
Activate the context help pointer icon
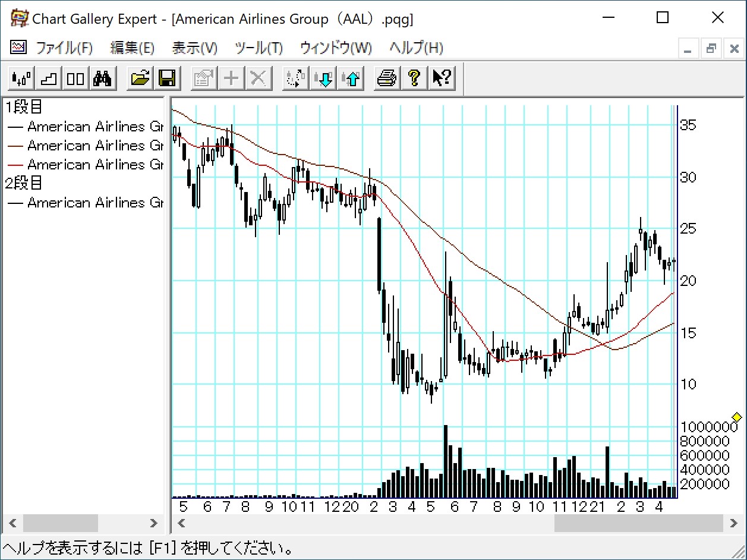coord(442,78)
